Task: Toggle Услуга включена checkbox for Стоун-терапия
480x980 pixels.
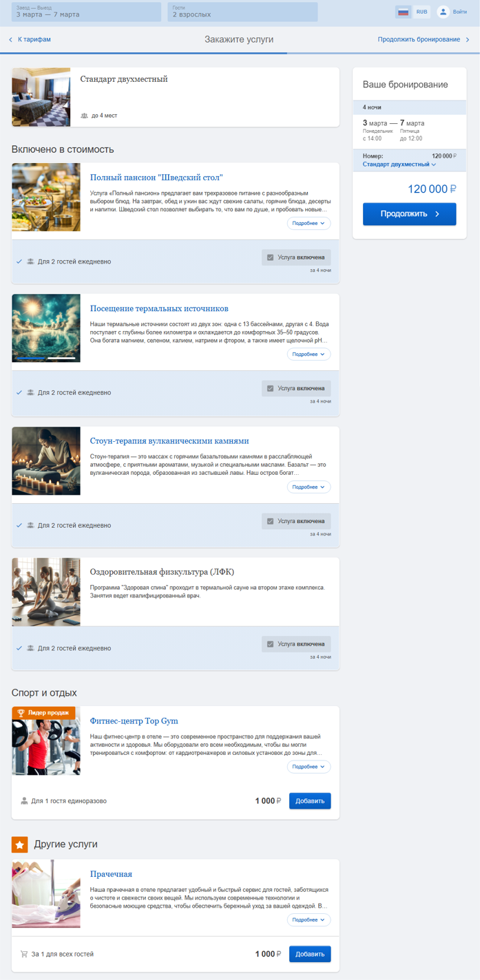Action: tap(271, 521)
